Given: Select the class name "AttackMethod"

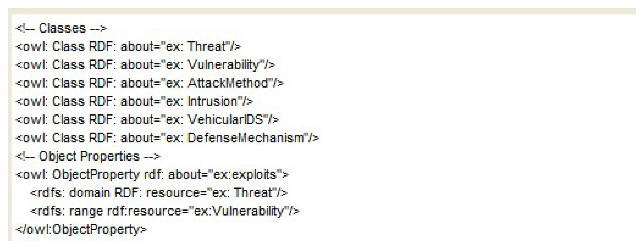Looking at the screenshot, I should 228,83.
